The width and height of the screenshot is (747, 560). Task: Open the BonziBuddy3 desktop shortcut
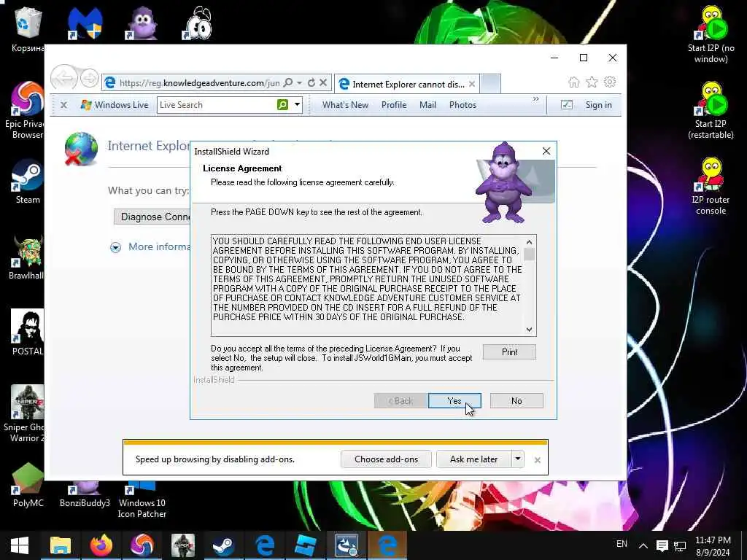point(85,494)
